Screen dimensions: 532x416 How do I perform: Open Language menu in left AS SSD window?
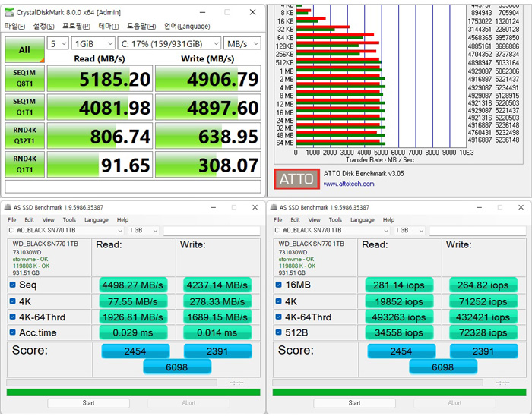pos(97,220)
